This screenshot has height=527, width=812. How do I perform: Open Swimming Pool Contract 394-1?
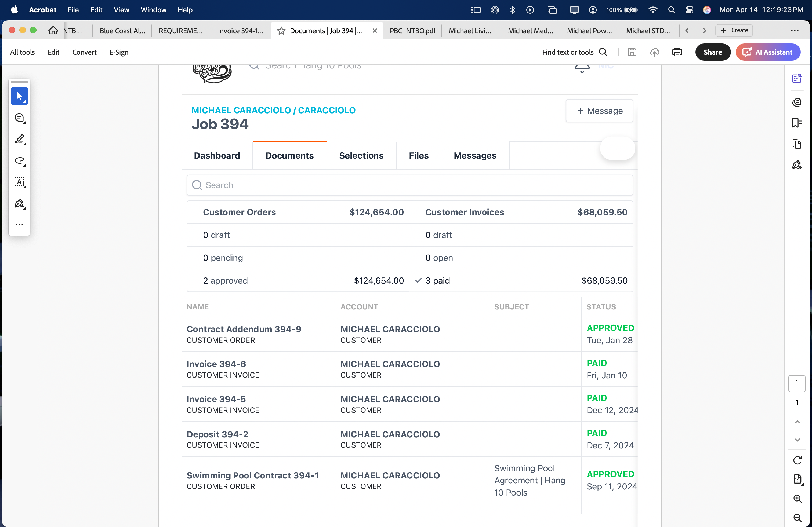tap(253, 475)
